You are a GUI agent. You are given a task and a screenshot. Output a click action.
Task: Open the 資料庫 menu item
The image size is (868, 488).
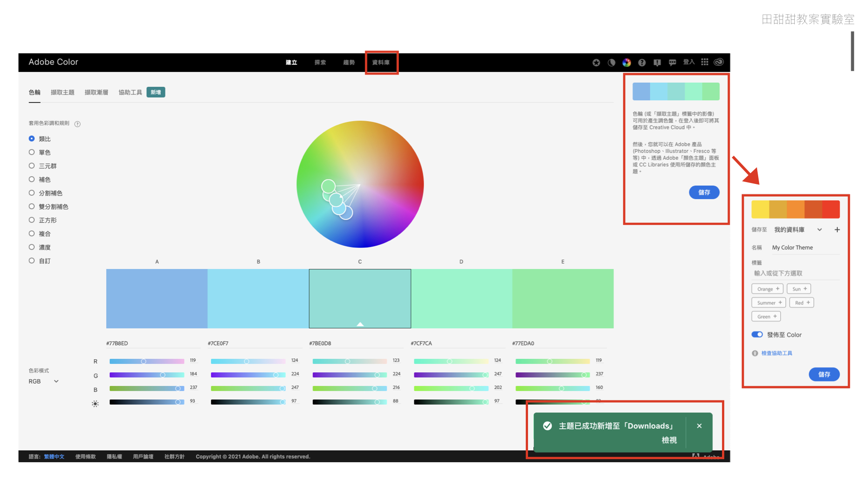coord(381,62)
